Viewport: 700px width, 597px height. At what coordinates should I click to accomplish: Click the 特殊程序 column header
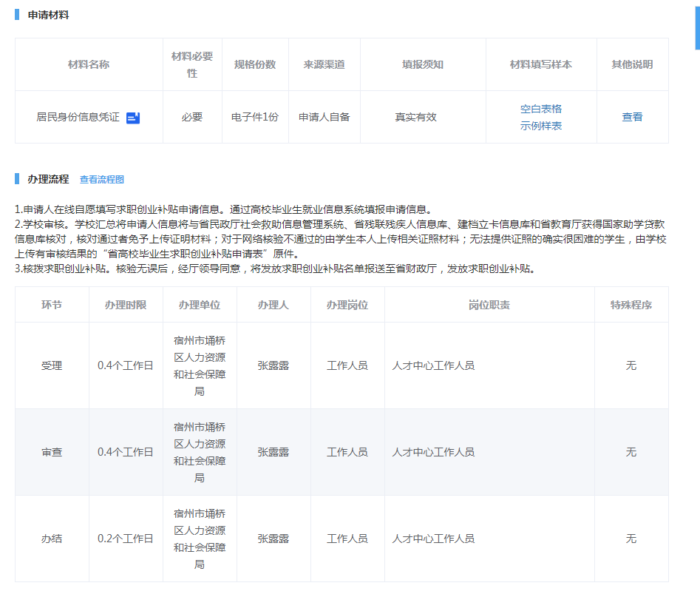point(631,305)
